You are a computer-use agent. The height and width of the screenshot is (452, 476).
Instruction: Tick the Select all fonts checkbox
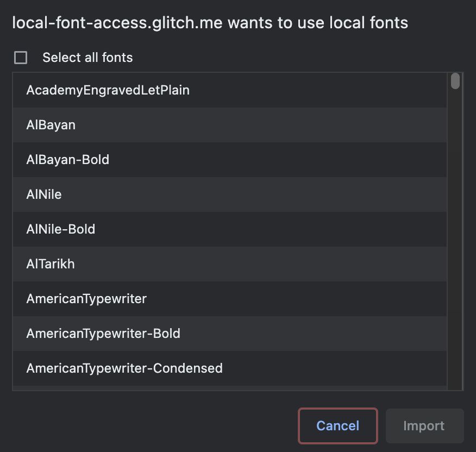[x=21, y=58]
